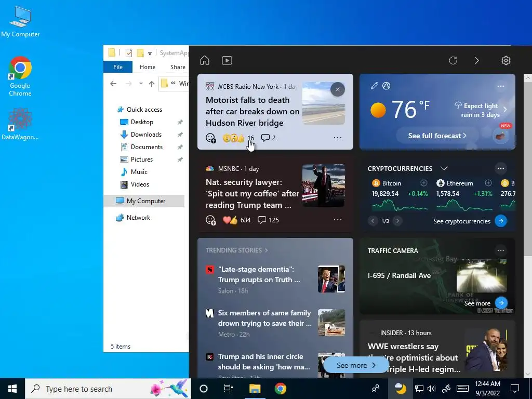Refresh the news feed

[x=453, y=60]
